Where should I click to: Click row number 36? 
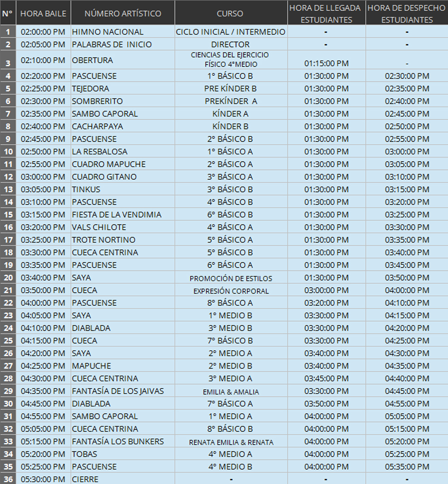point(8,479)
